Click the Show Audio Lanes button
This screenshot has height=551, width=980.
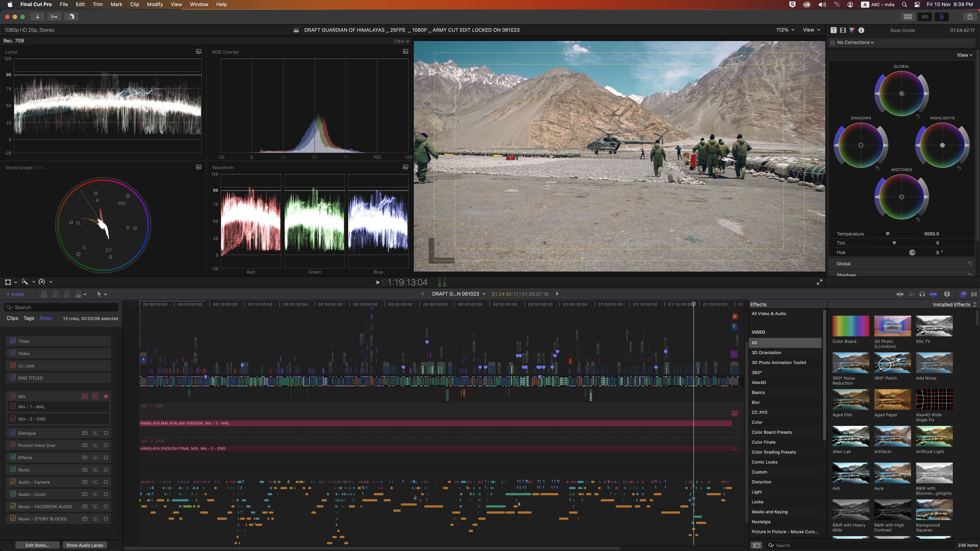85,545
